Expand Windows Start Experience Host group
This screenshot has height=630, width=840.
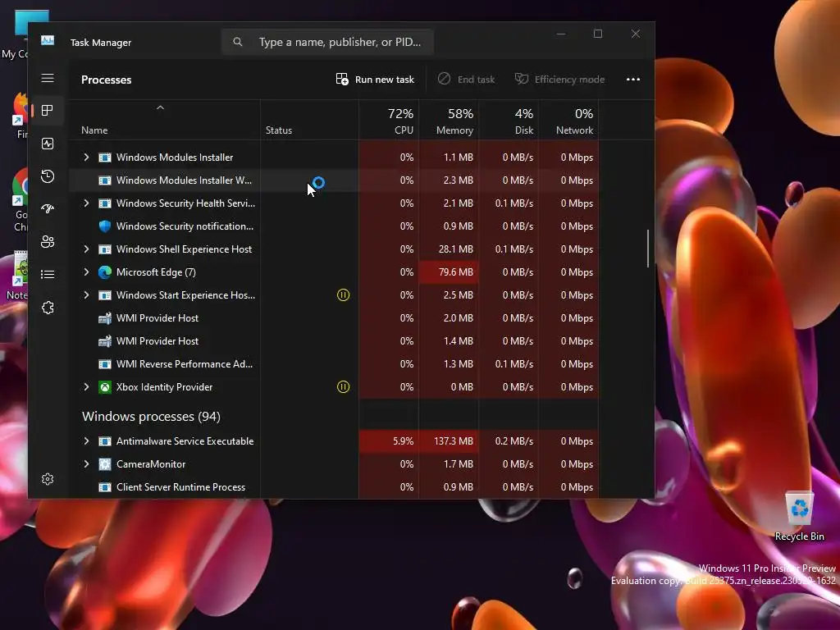click(86, 295)
